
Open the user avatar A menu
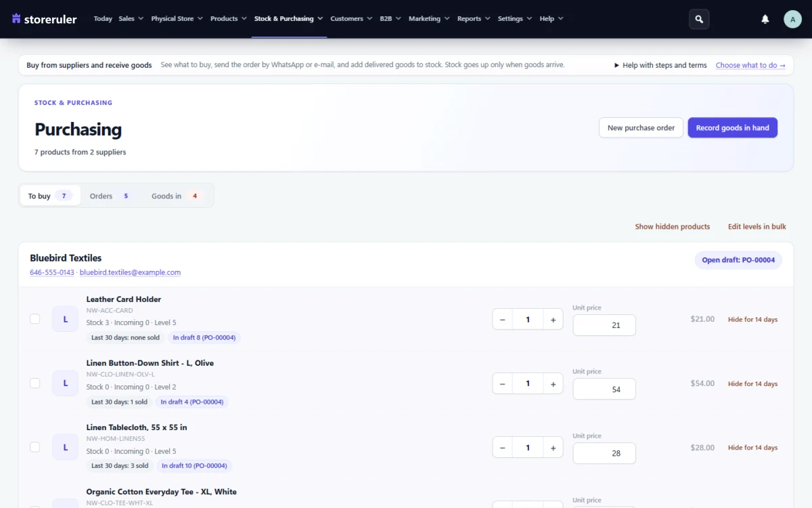pos(792,19)
